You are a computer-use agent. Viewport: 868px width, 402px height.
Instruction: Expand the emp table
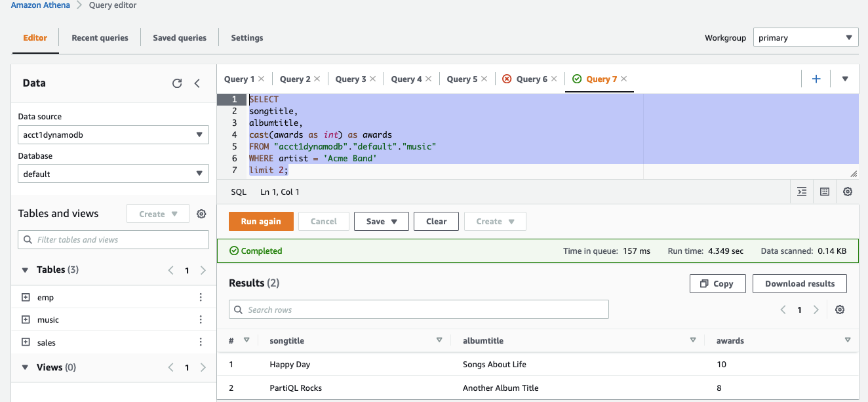pos(26,297)
